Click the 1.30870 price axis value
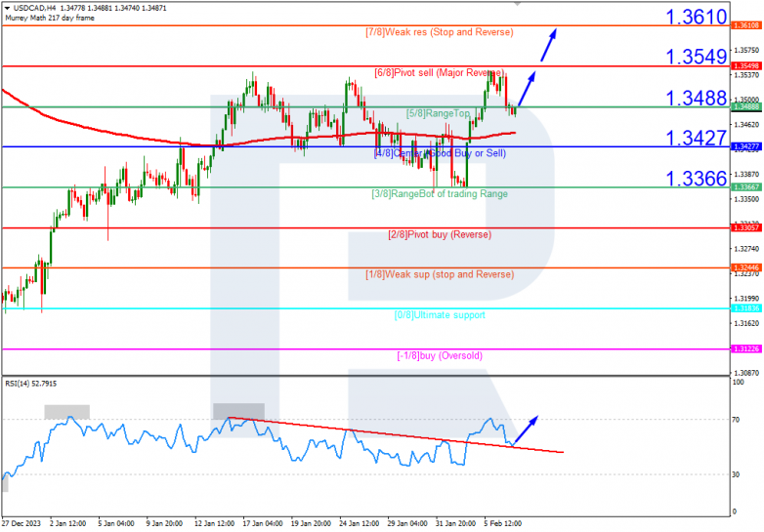This screenshot has height=532, width=764. [x=746, y=373]
